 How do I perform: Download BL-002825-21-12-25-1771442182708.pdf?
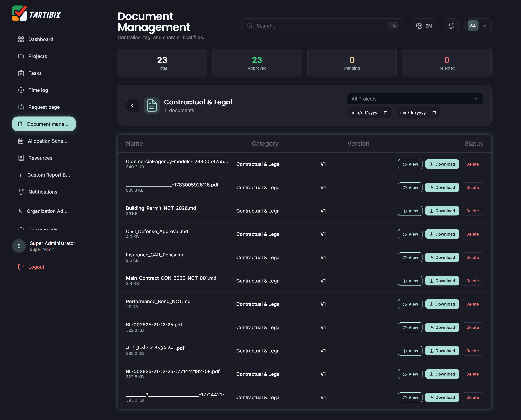point(442,374)
